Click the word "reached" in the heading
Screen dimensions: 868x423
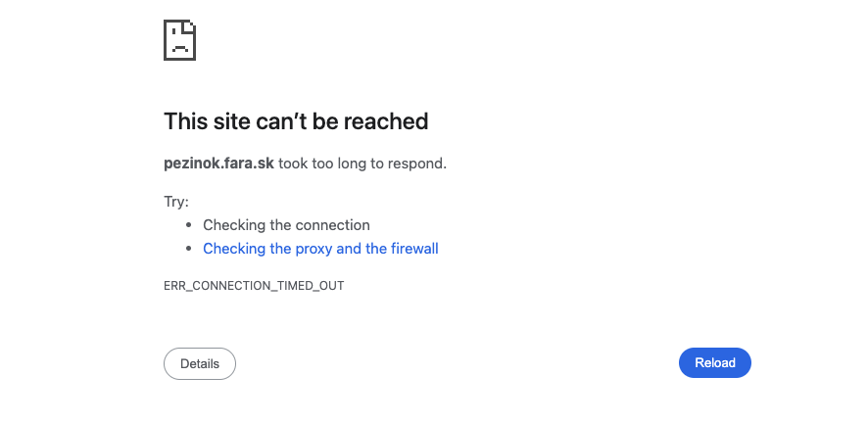[x=387, y=121]
